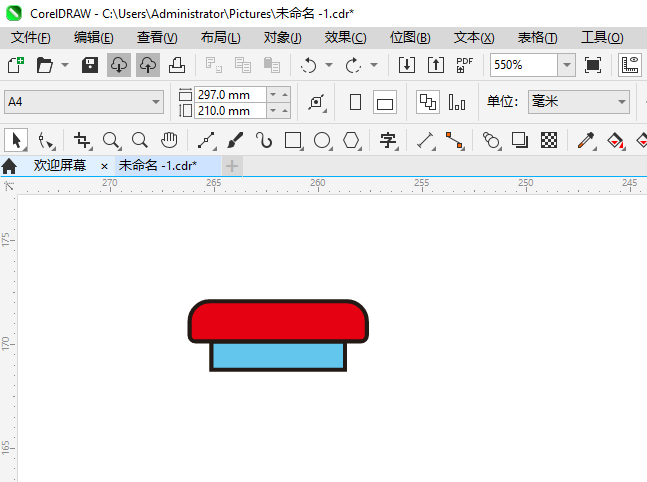Open the zoom level dropdown arrow

point(567,65)
